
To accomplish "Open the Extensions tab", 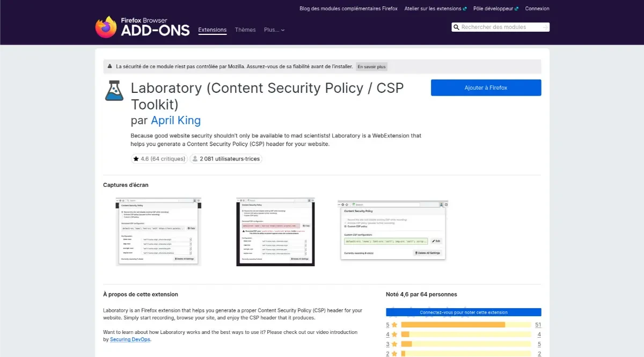I will tap(213, 30).
